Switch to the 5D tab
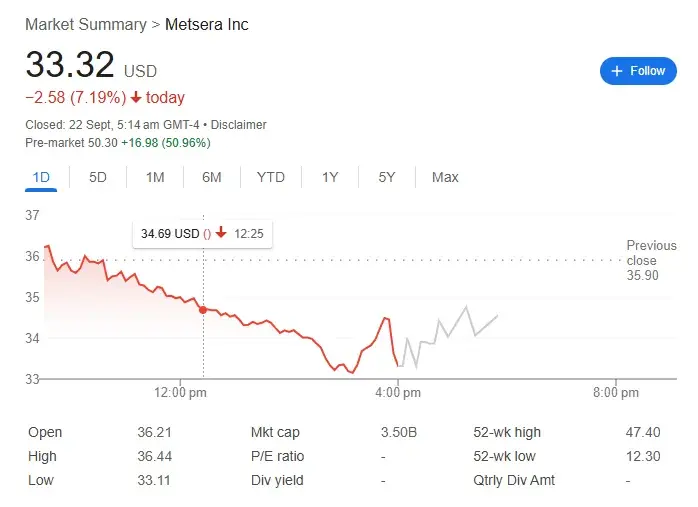The image size is (698, 507). tap(98, 177)
